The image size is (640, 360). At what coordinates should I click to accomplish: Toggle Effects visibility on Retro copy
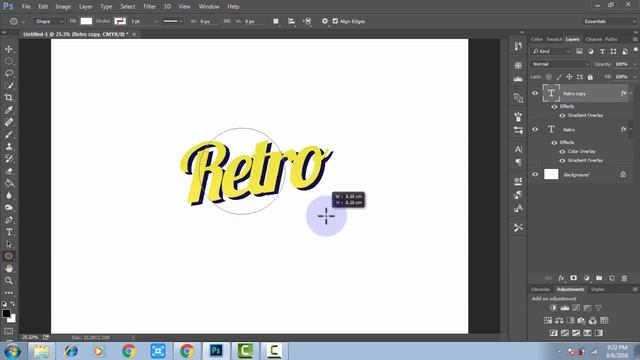pyautogui.click(x=554, y=107)
